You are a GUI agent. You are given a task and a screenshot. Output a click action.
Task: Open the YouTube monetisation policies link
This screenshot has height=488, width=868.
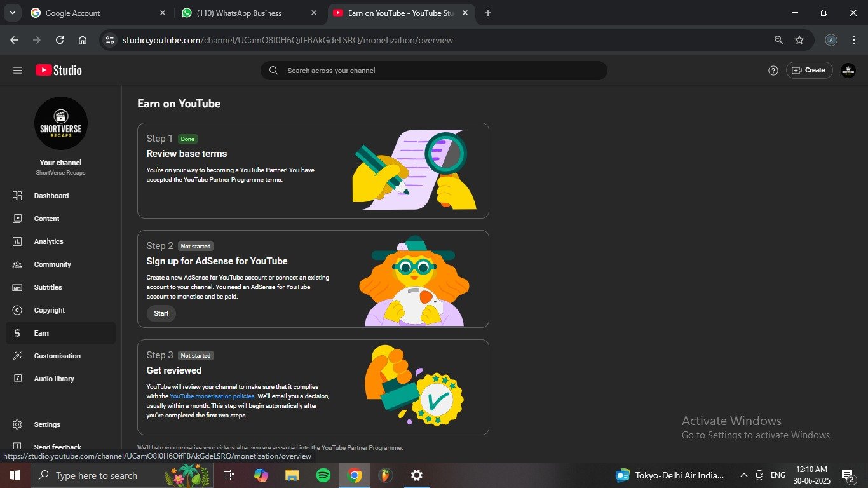click(212, 396)
